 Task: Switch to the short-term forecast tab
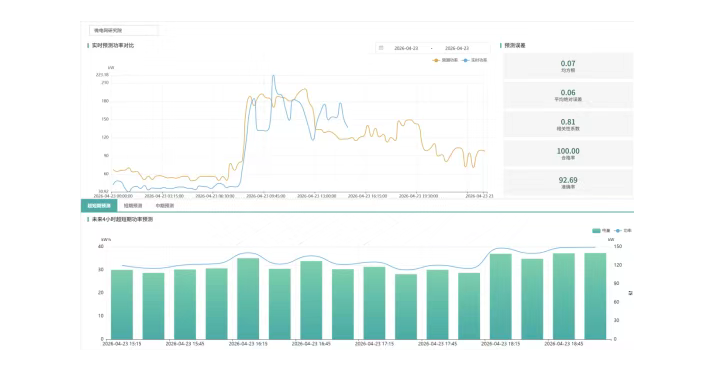133,206
